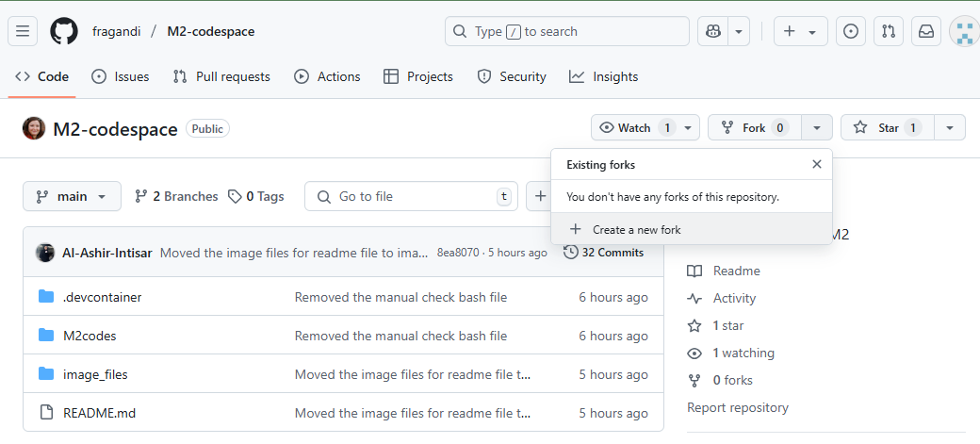Click the README.md file icon

tap(45, 413)
